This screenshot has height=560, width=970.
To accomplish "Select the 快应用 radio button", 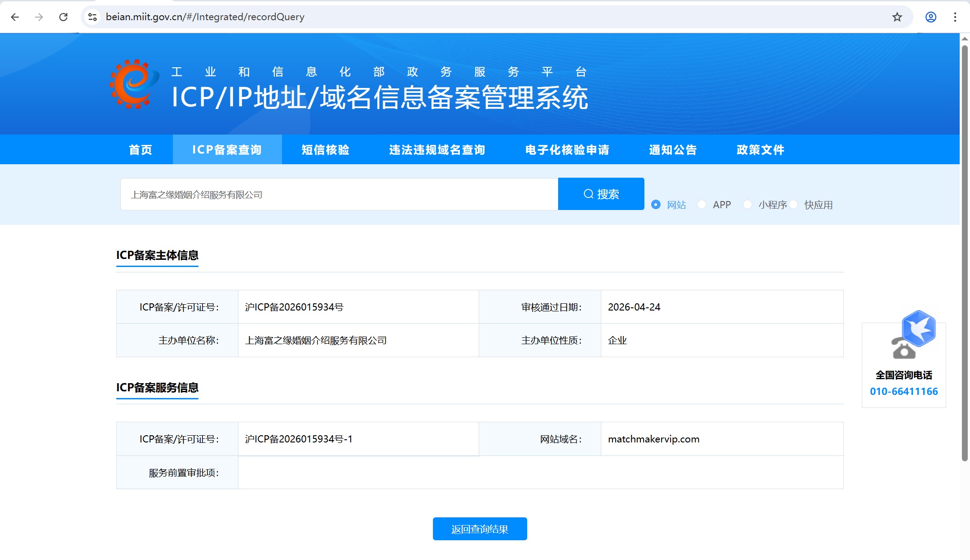I will pyautogui.click(x=794, y=205).
